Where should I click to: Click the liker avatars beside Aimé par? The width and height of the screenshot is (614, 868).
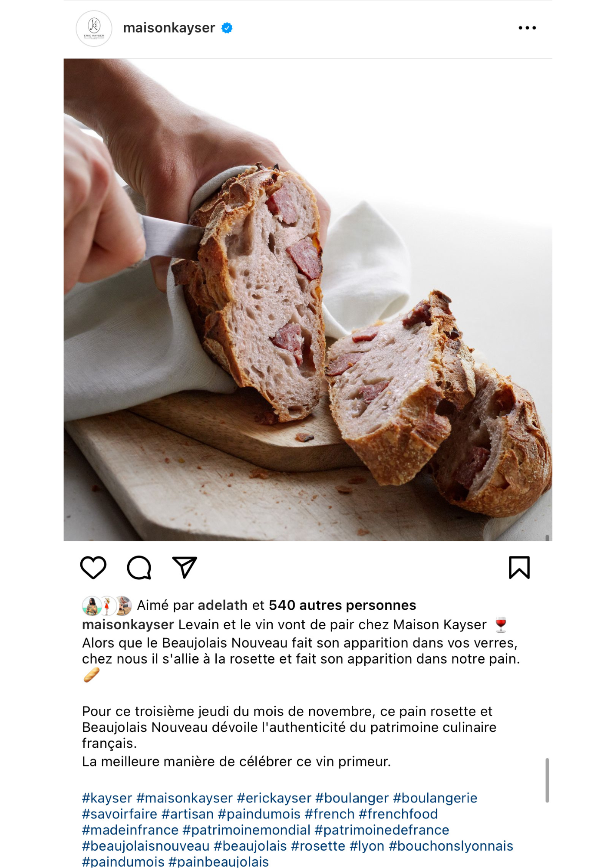coord(107,605)
